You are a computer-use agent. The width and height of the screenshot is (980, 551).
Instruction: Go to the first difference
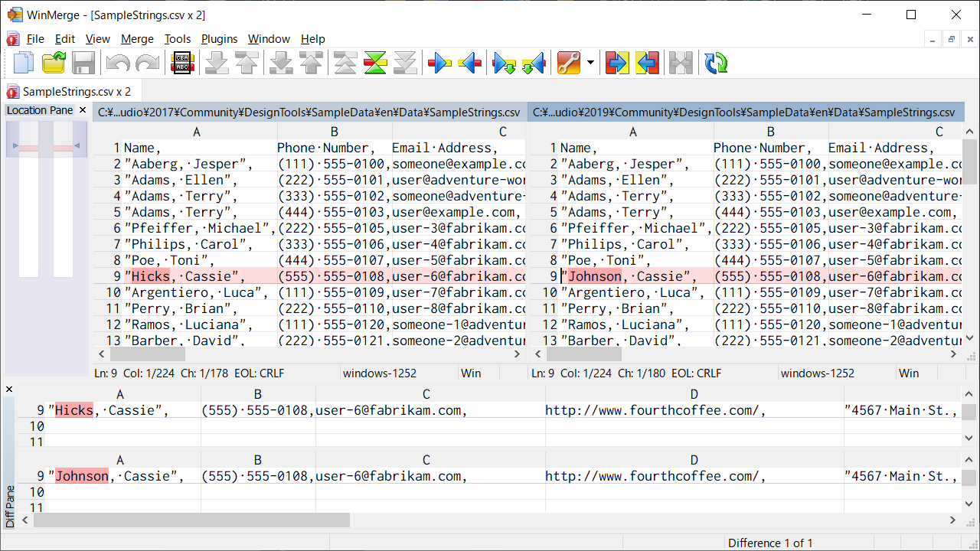click(345, 63)
